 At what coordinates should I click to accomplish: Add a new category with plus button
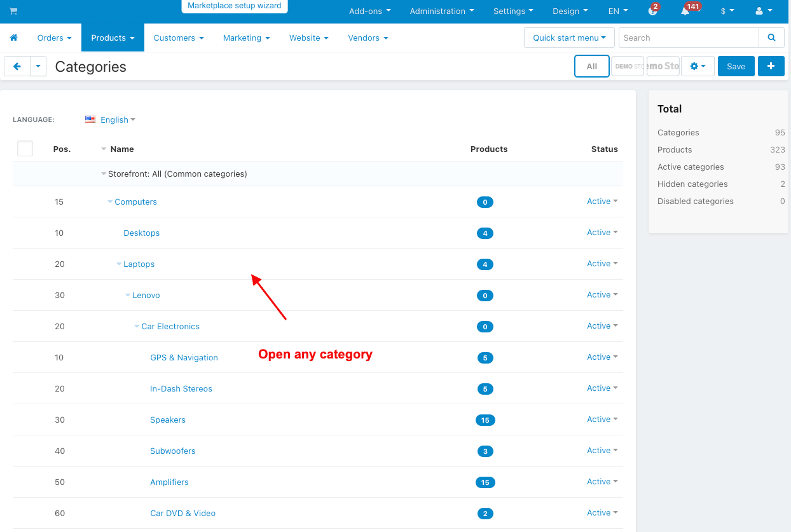[x=771, y=66]
